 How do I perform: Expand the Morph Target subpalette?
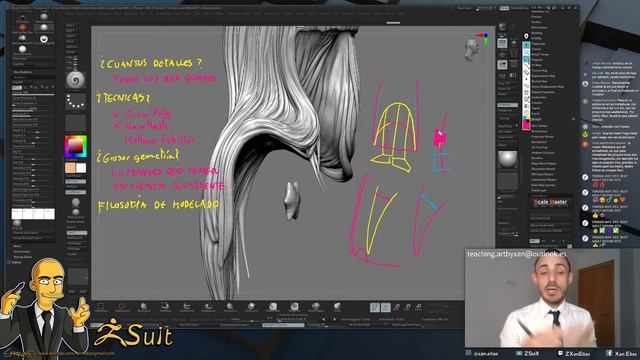coord(540,54)
